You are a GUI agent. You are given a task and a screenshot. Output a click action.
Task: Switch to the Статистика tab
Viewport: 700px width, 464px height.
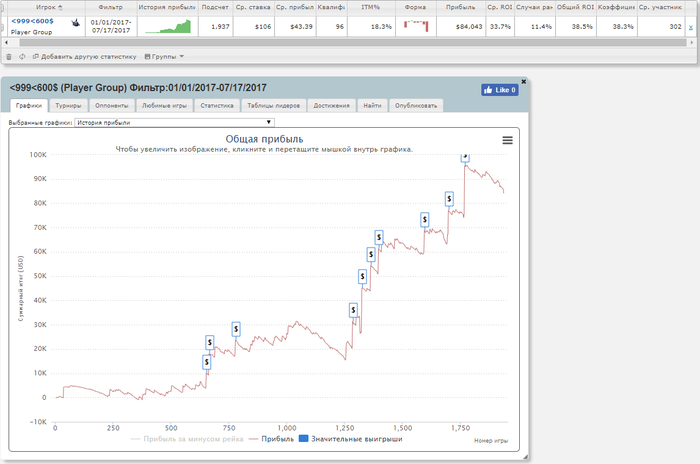(217, 106)
